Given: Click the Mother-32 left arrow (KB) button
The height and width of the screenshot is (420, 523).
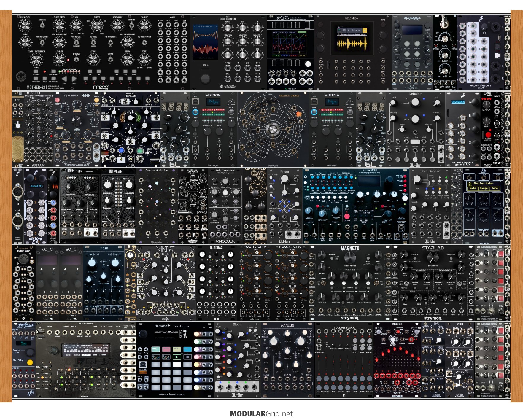Looking at the screenshot, I should point(64,79).
